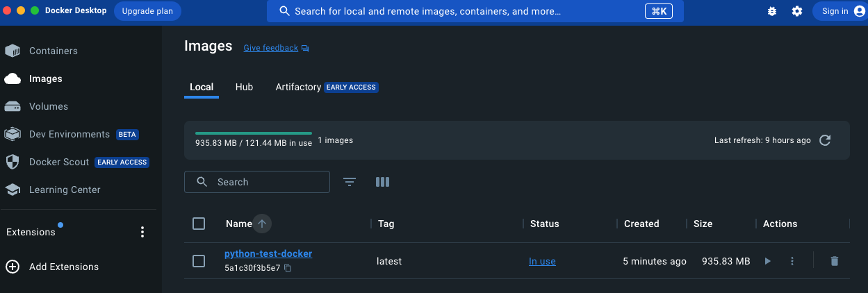
Task: Click the images Search input field
Action: [x=257, y=182]
